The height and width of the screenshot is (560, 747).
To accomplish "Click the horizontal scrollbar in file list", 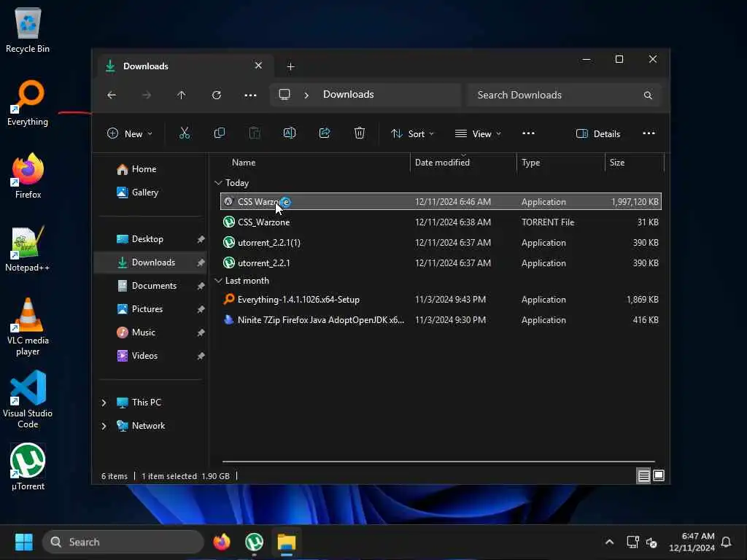I will tap(438, 462).
